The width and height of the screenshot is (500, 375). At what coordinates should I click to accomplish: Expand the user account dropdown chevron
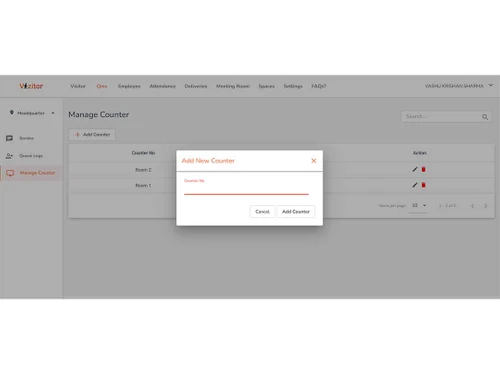click(491, 85)
